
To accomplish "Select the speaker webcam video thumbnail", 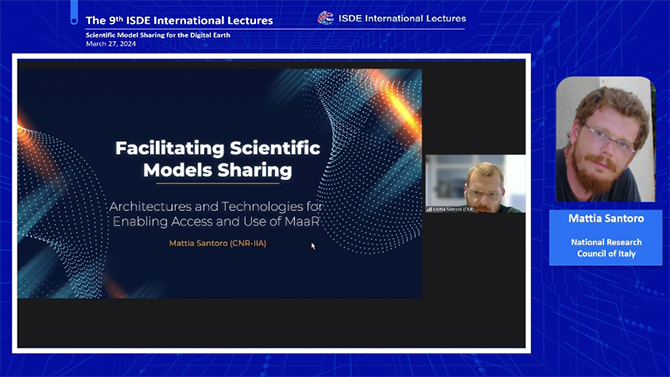I will [x=476, y=184].
